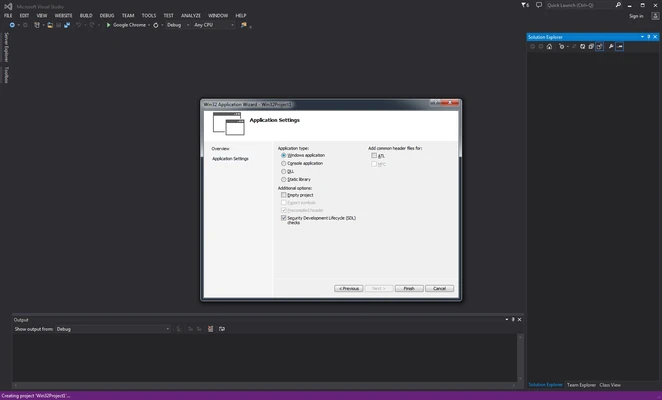Screen dimensions: 662x400
Task: Open the Overview page in the wizard sidebar
Action: [220, 149]
